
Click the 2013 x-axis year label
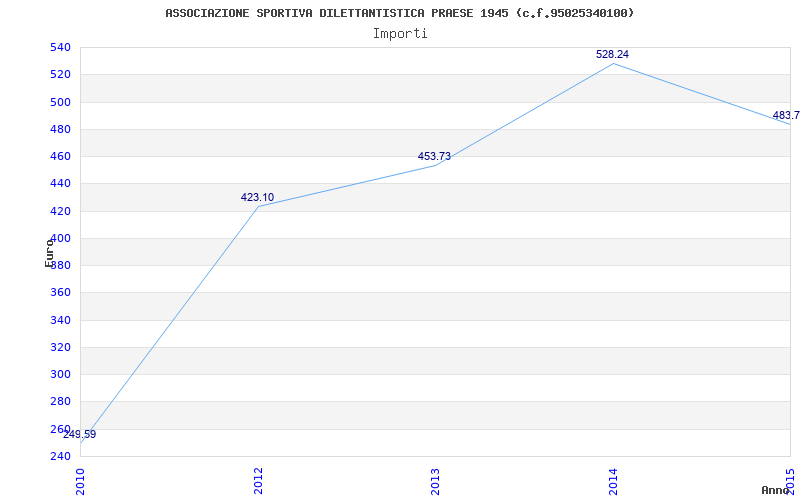click(x=436, y=480)
